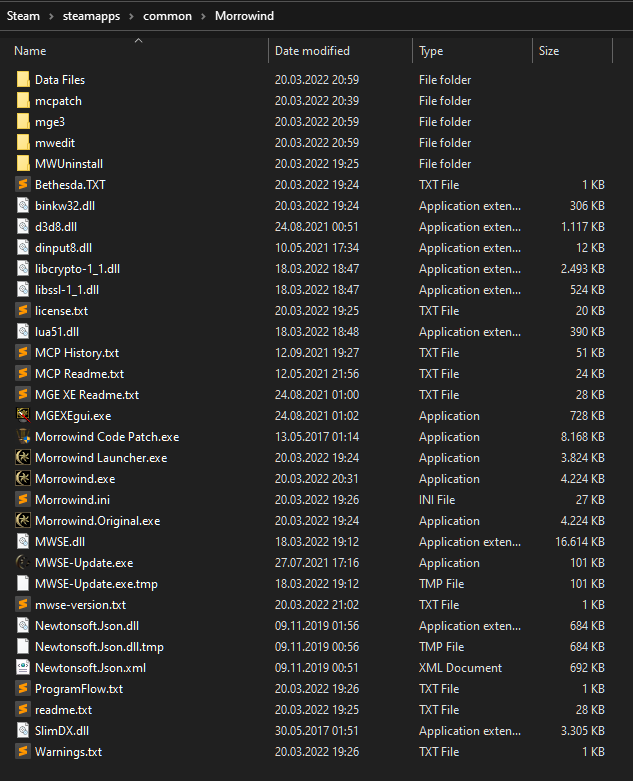
Task: Click the Morrowind.ini file icon
Action: click(24, 500)
